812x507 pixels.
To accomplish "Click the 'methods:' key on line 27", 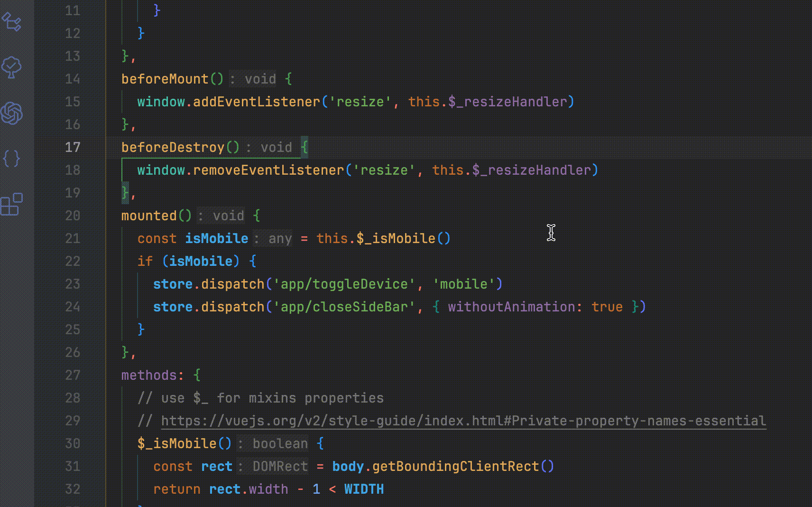I will [153, 375].
